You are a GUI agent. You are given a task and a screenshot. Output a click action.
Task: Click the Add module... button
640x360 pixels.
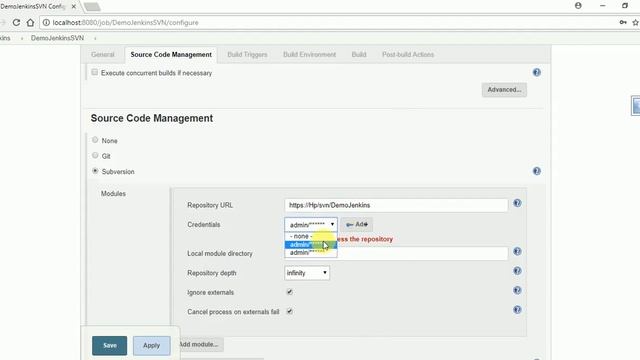coord(199,344)
